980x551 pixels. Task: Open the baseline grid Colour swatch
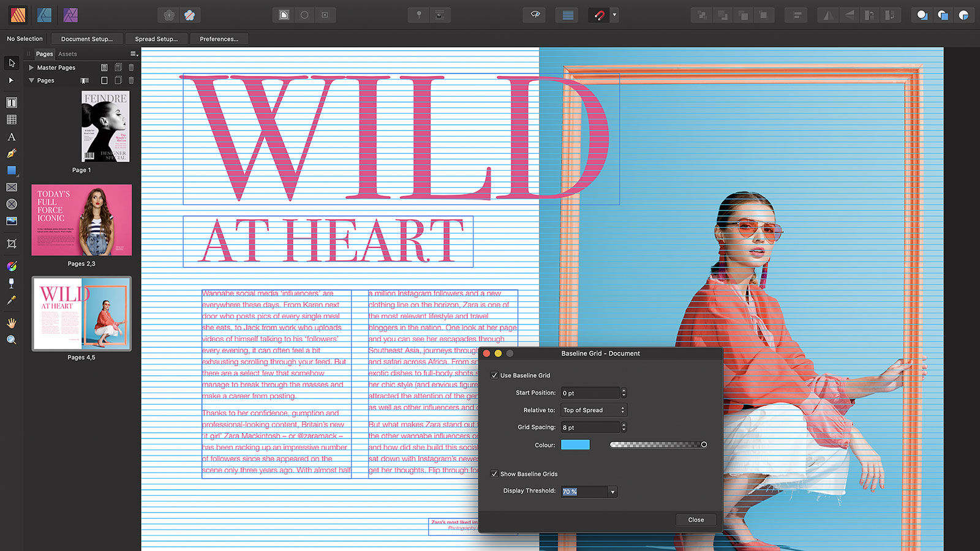coord(575,444)
